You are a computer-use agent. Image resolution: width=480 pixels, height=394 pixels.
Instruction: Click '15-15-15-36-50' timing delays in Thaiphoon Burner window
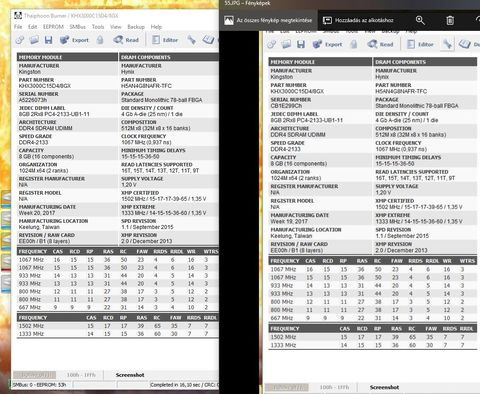pyautogui.click(x=140, y=157)
